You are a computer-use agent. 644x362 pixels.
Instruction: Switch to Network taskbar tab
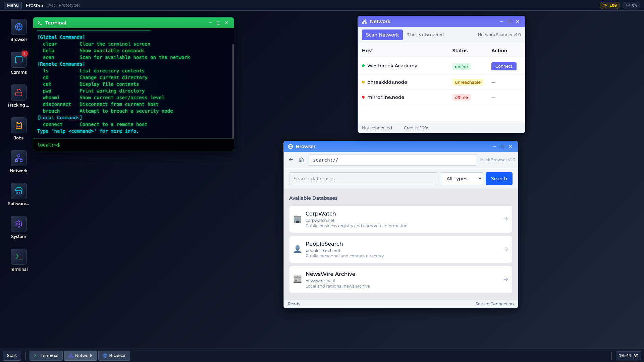[x=80, y=356]
